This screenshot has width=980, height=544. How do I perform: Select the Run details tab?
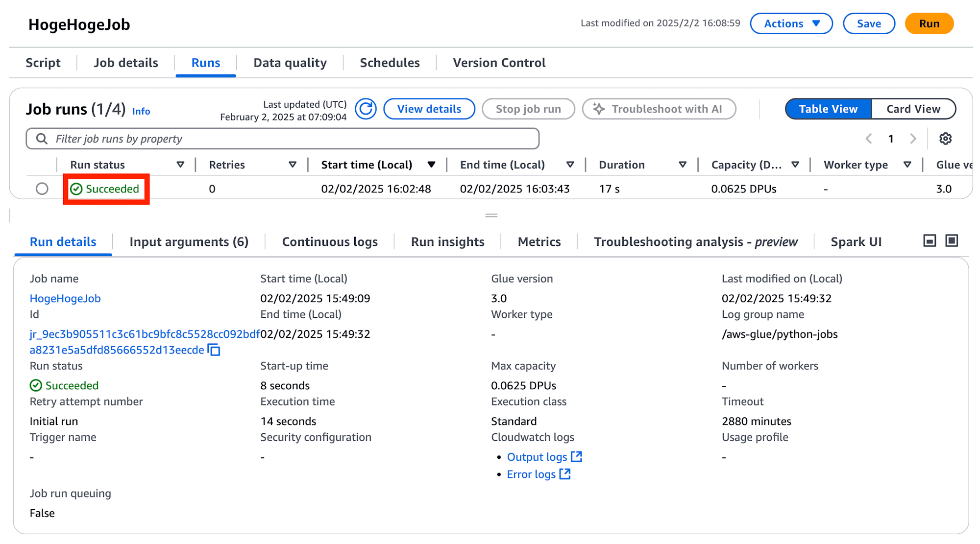click(x=63, y=242)
